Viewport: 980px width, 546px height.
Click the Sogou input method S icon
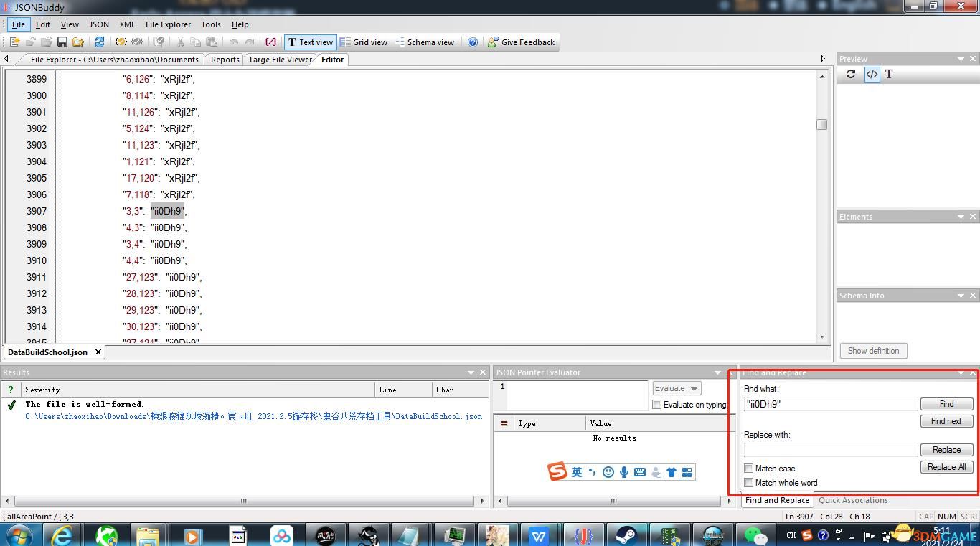click(557, 471)
